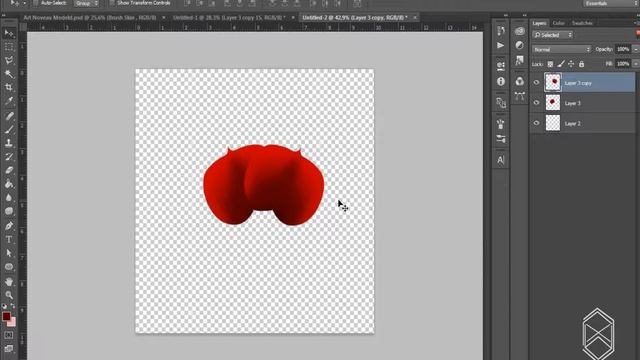Click the Fill 100% field

click(623, 64)
